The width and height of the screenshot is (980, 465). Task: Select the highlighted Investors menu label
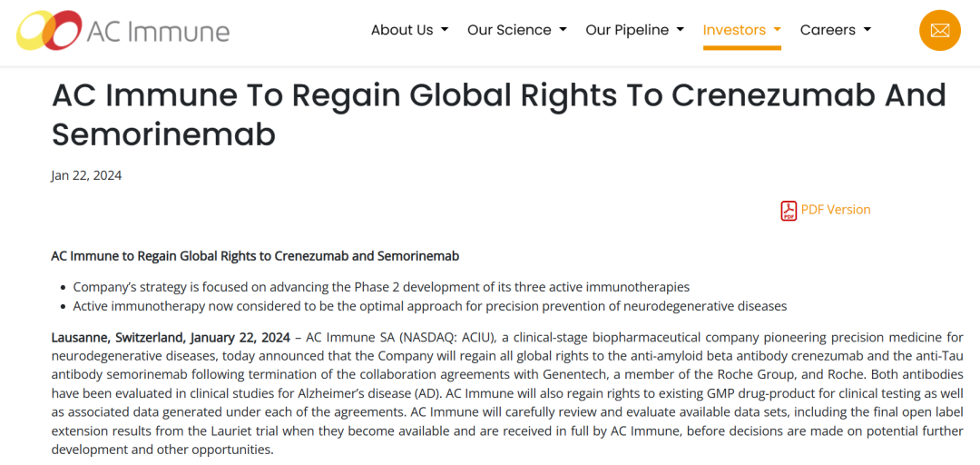(x=734, y=30)
